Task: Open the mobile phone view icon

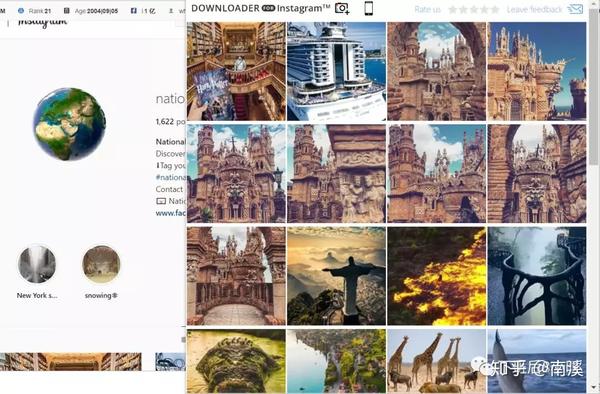Action: [368, 8]
